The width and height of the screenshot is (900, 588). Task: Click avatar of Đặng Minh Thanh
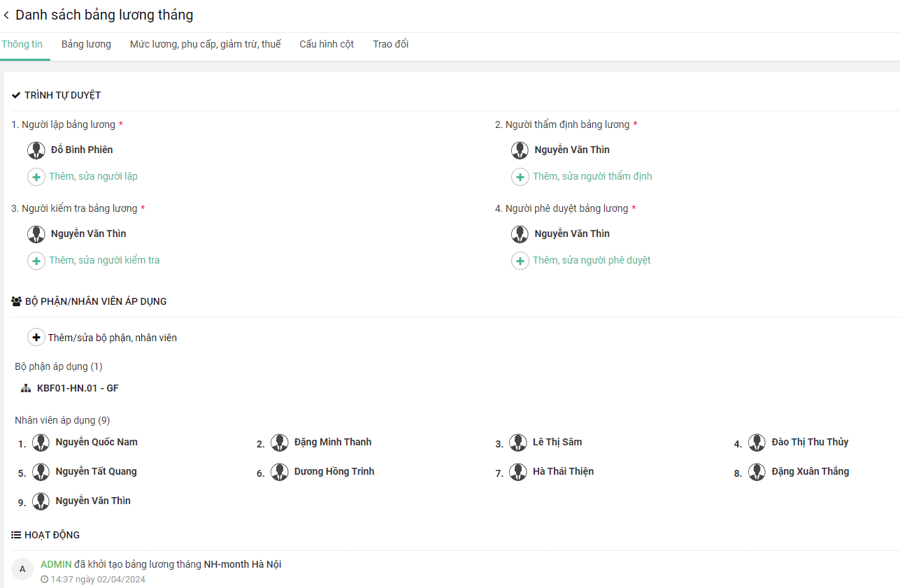coord(280,443)
